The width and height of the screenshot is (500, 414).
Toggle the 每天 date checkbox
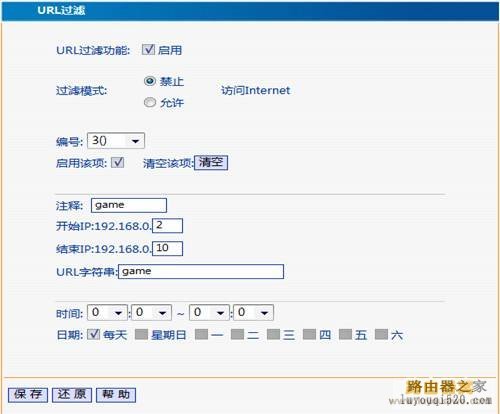[93, 334]
